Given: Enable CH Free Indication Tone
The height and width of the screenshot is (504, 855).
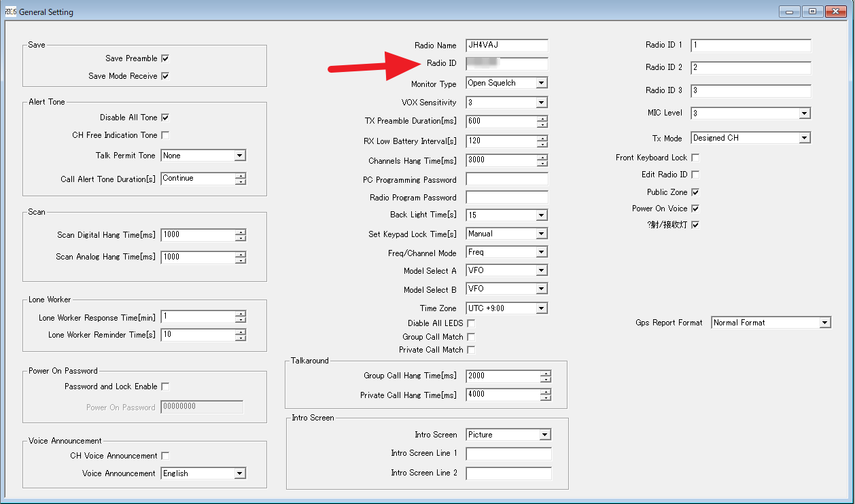Looking at the screenshot, I should [165, 135].
